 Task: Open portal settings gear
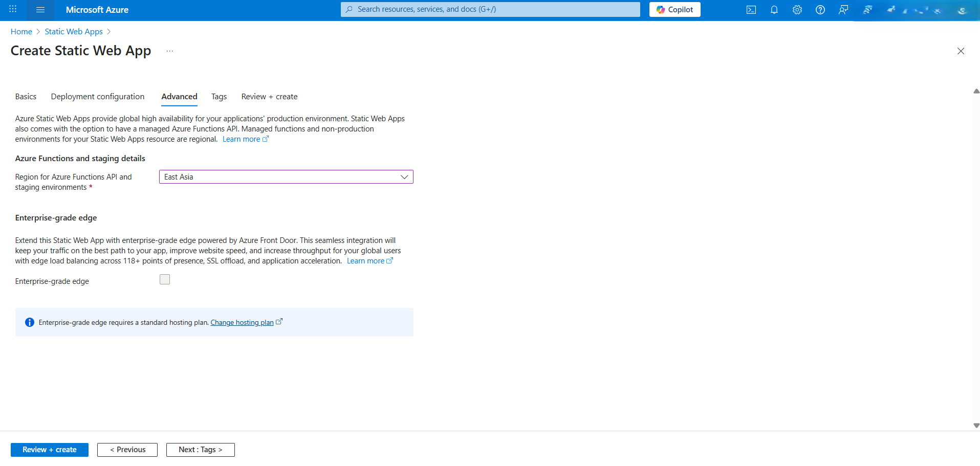click(x=797, y=10)
